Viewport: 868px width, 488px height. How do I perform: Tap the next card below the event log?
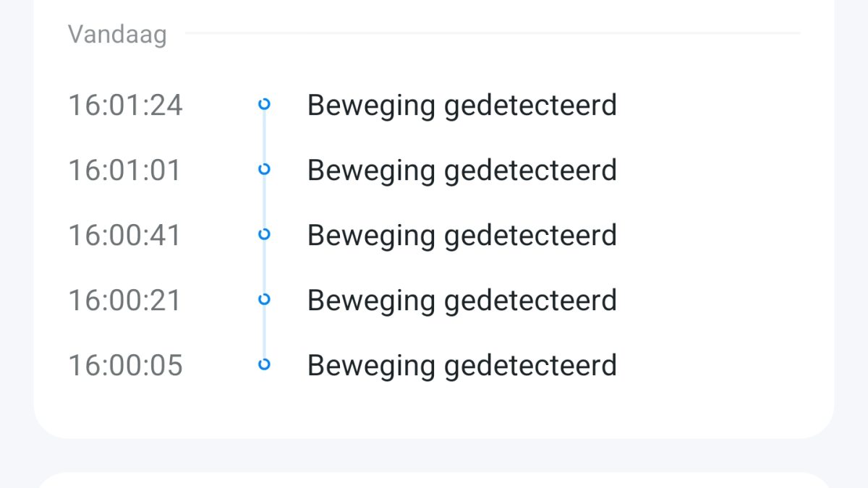[x=434, y=480]
